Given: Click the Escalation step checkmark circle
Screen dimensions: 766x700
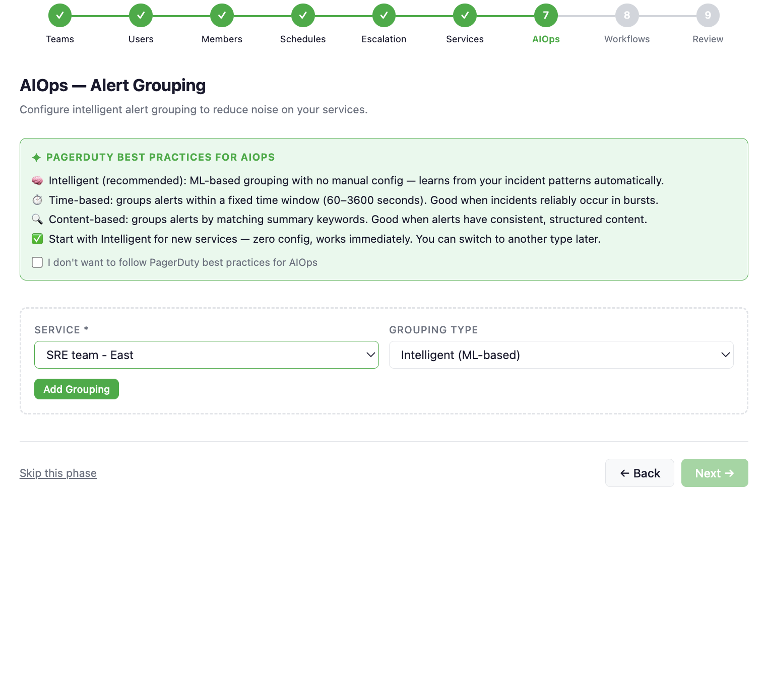Looking at the screenshot, I should (x=384, y=15).
